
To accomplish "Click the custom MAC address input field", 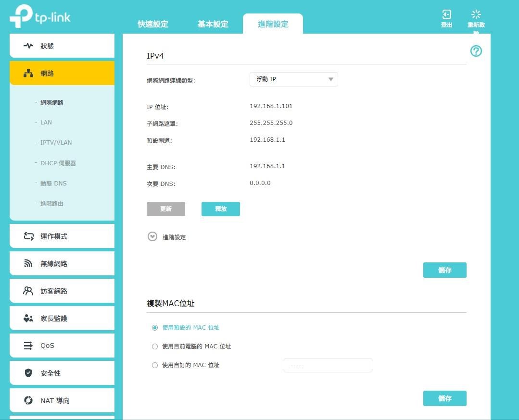I will click(x=328, y=365).
